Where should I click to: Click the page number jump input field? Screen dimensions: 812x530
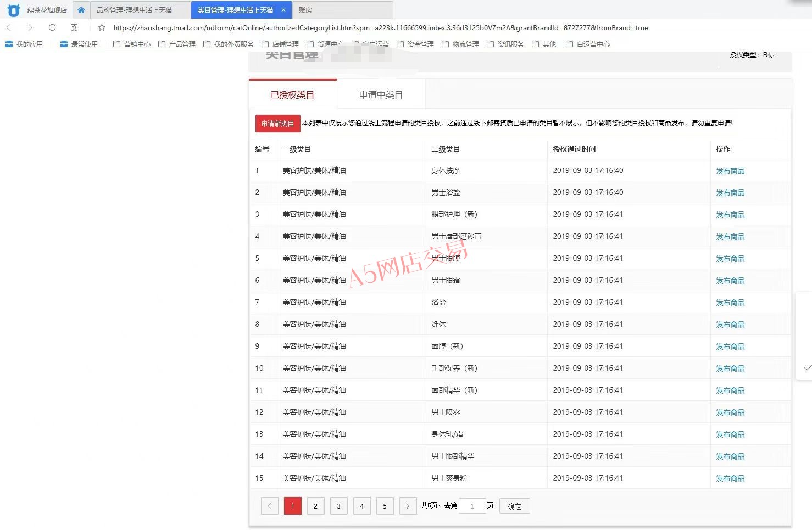tap(472, 506)
